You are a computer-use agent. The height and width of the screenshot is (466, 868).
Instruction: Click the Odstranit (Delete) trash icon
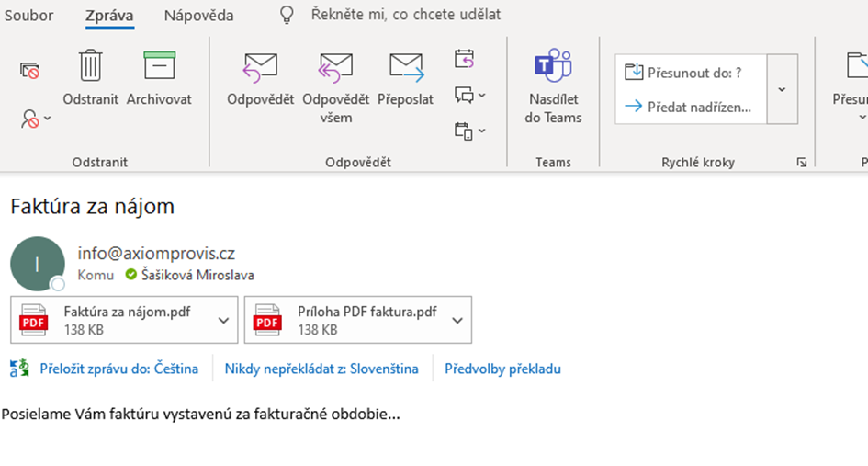tap(90, 67)
